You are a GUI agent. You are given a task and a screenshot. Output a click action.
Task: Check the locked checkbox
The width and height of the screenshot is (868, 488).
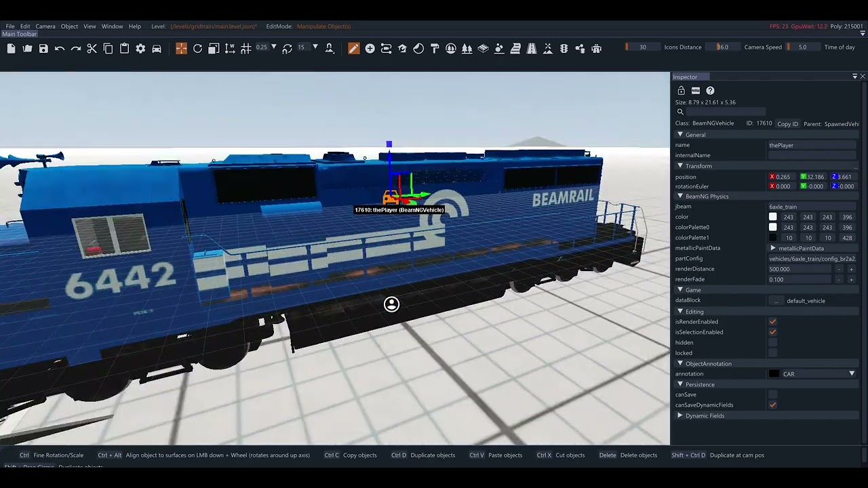[772, 352]
